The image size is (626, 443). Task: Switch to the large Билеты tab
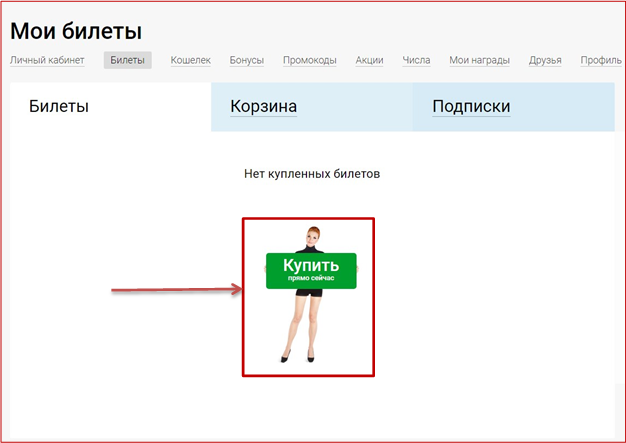111,107
